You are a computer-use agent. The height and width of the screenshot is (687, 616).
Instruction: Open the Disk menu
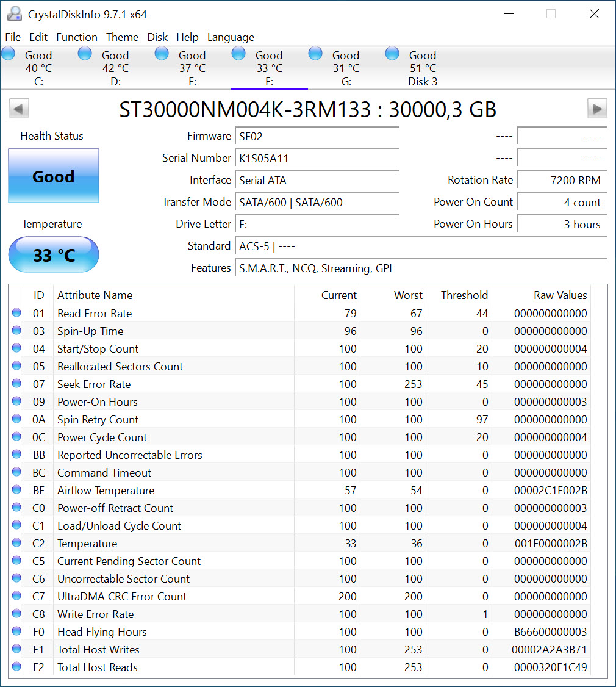tap(157, 37)
